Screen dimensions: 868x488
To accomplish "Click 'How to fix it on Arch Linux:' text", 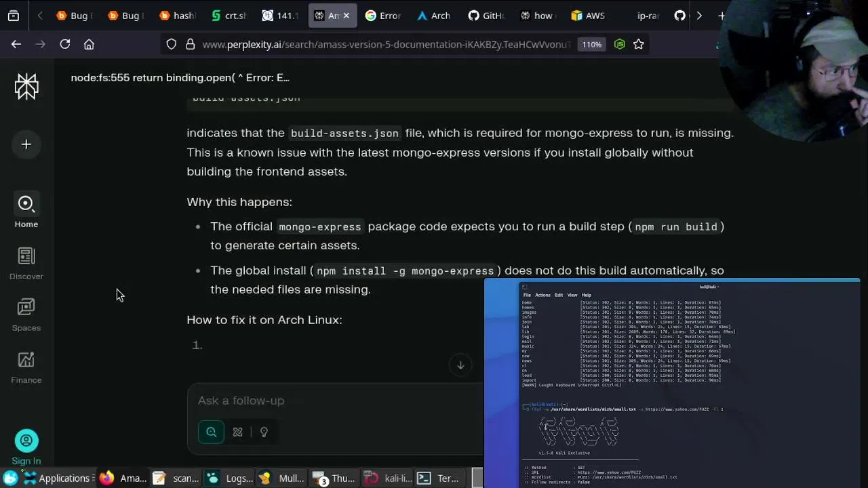I will 264,320.
